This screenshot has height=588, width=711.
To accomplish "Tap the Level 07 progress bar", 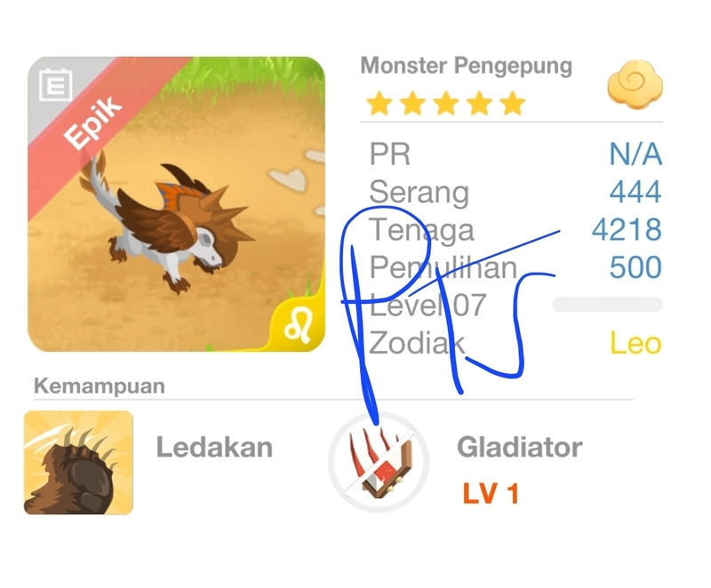I will [x=608, y=304].
